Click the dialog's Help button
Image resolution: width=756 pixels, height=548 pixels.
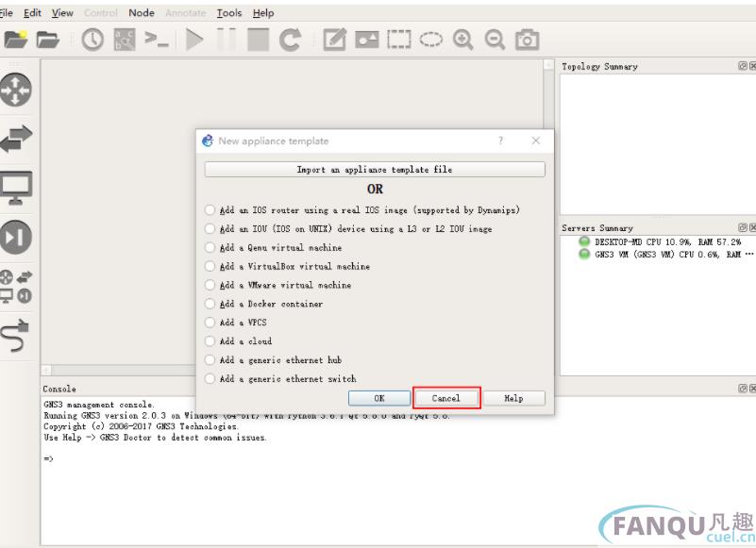click(514, 399)
